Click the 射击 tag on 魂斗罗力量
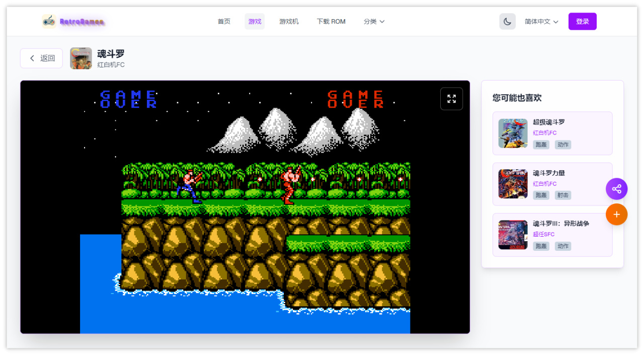The image size is (644, 355). pyautogui.click(x=563, y=195)
